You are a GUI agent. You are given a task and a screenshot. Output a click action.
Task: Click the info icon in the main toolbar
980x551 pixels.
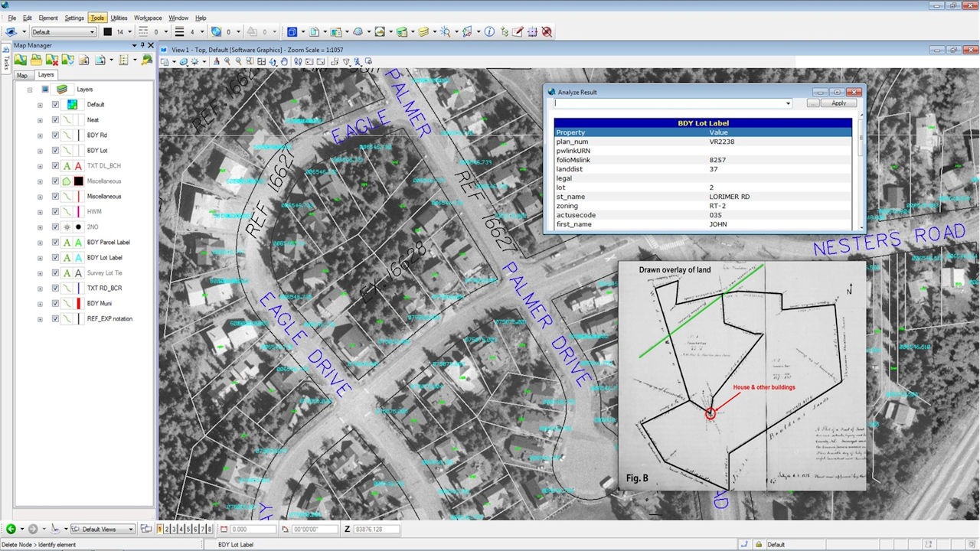[x=489, y=32]
